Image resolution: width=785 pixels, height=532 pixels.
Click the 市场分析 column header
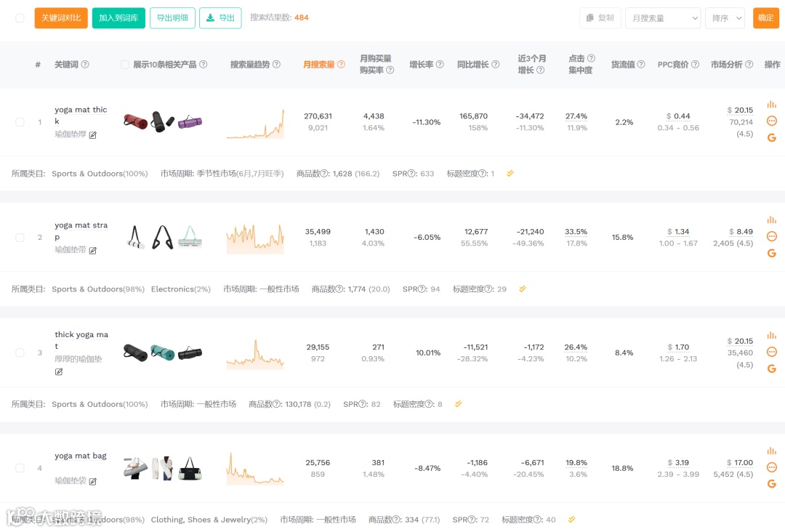(x=727, y=64)
